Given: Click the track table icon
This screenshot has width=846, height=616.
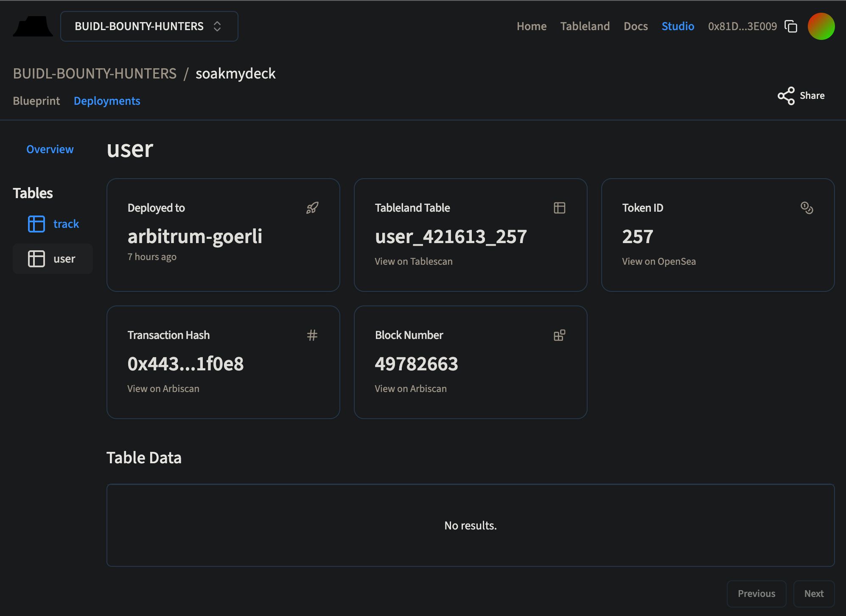Looking at the screenshot, I should click(x=36, y=224).
